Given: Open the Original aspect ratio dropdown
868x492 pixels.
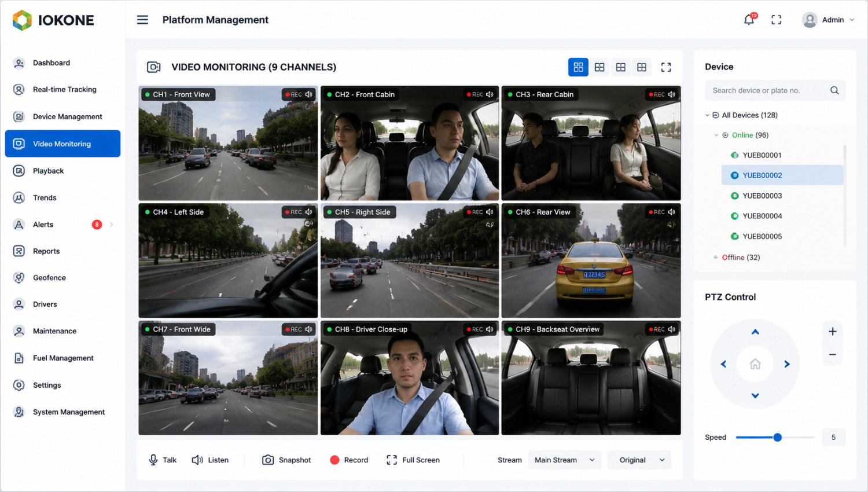Looking at the screenshot, I should point(639,460).
